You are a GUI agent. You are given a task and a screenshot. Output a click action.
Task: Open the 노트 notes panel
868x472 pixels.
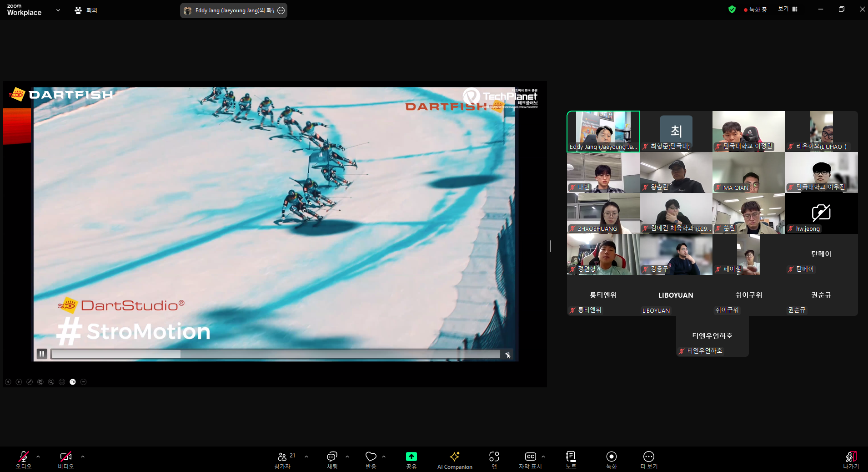click(x=571, y=460)
